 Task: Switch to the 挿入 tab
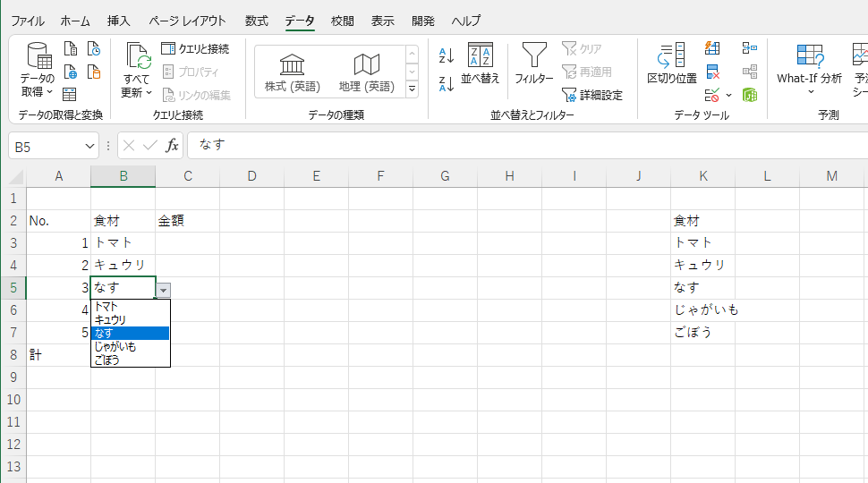[x=118, y=21]
